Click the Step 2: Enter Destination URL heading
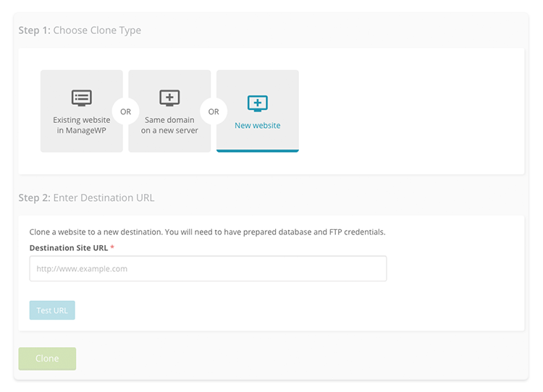This screenshot has width=543, height=392. click(x=86, y=197)
